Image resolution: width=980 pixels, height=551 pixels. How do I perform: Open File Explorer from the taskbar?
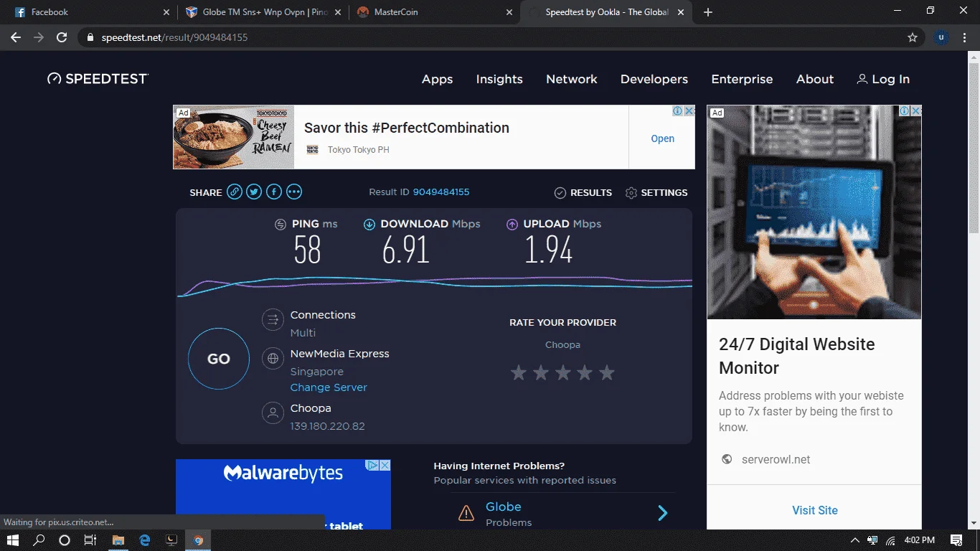click(118, 540)
